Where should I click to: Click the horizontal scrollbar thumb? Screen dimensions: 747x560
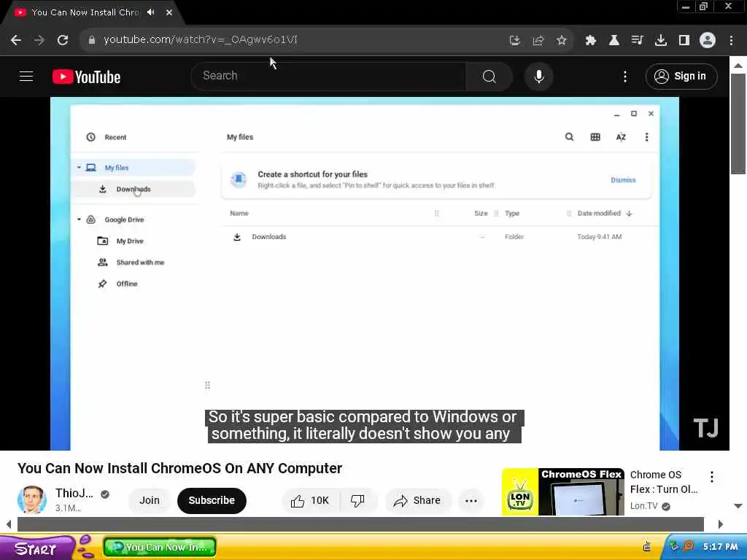(x=360, y=524)
